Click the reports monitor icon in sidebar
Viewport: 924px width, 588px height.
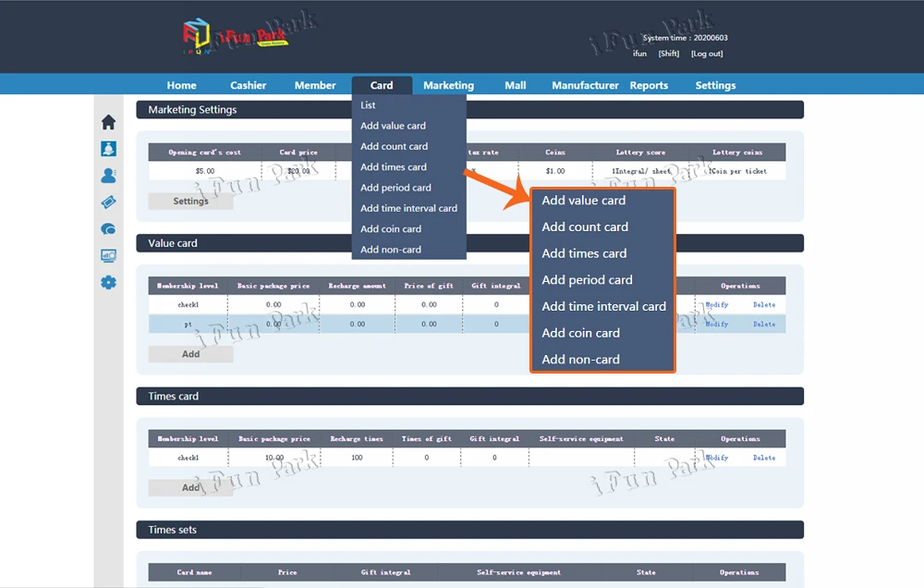coord(108,256)
